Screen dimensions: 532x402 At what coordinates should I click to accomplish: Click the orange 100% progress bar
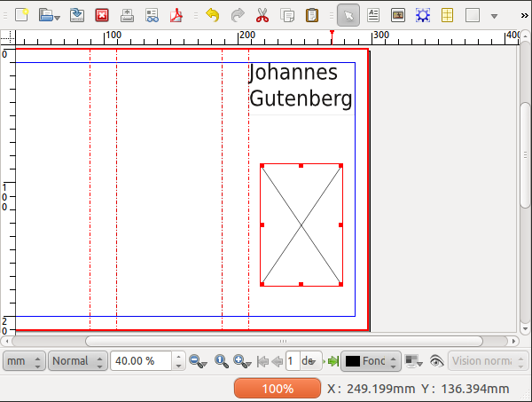click(x=278, y=389)
